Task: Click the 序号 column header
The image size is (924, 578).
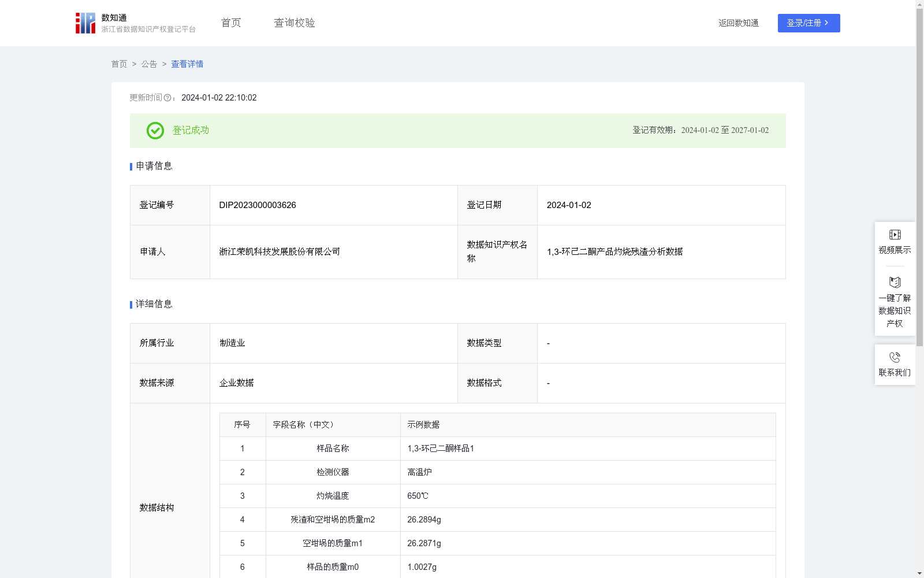Action: pyautogui.click(x=243, y=425)
